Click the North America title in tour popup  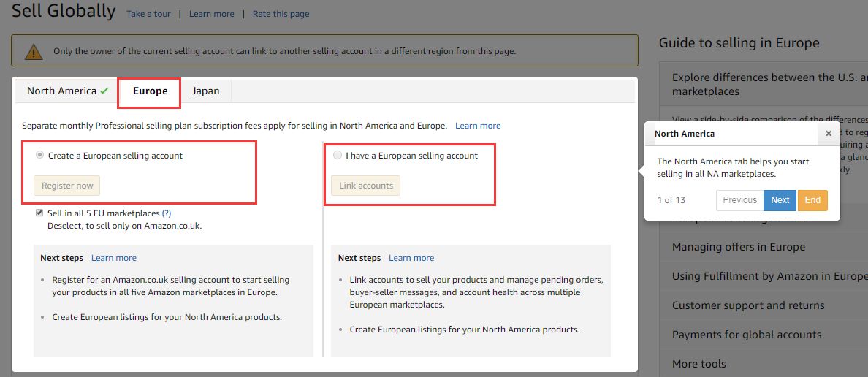pos(684,134)
